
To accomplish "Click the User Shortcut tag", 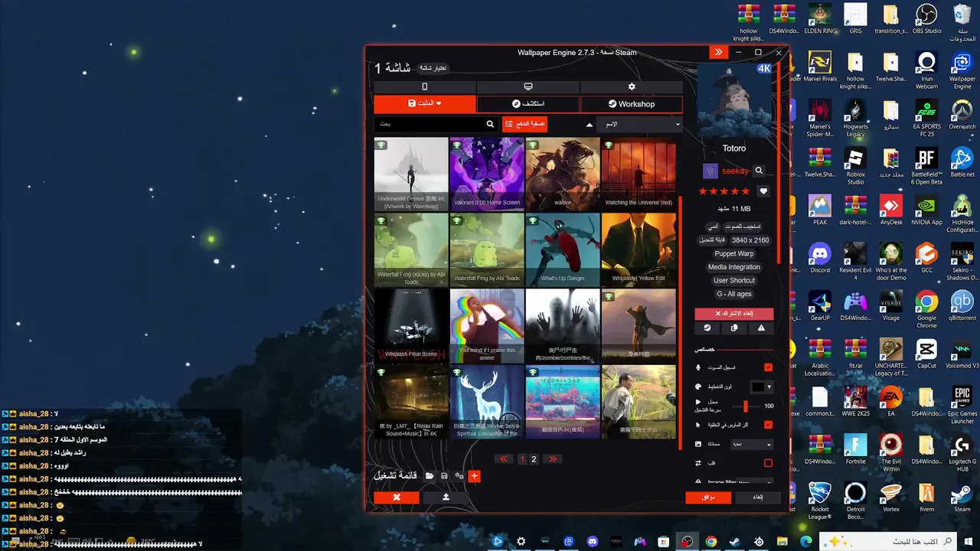I will tap(734, 280).
